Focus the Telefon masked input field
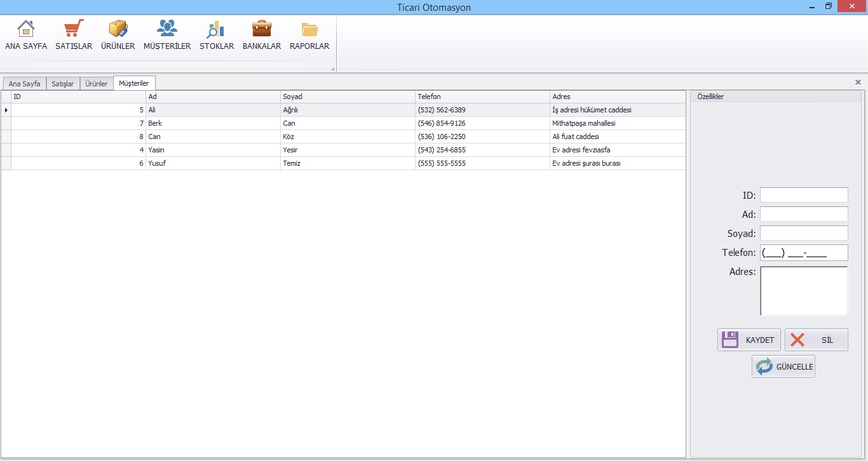This screenshot has height=461, width=868. [804, 253]
